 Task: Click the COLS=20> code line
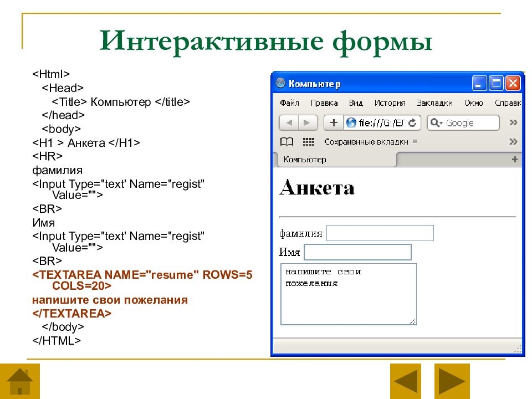pos(82,286)
